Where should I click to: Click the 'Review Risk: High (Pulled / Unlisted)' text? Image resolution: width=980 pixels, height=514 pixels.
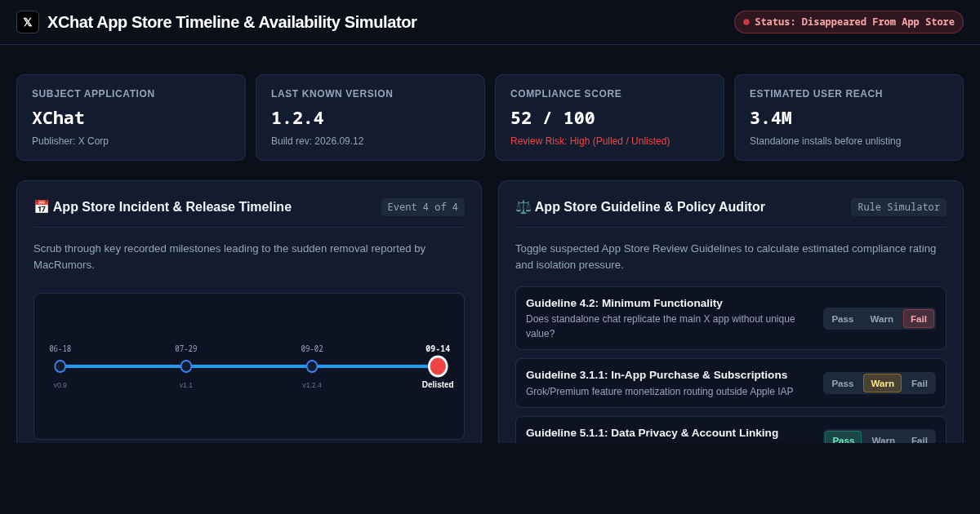point(590,141)
